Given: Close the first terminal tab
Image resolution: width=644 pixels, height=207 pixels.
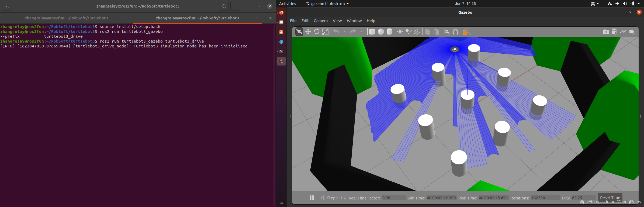Looking at the screenshot, I should pos(126,18).
